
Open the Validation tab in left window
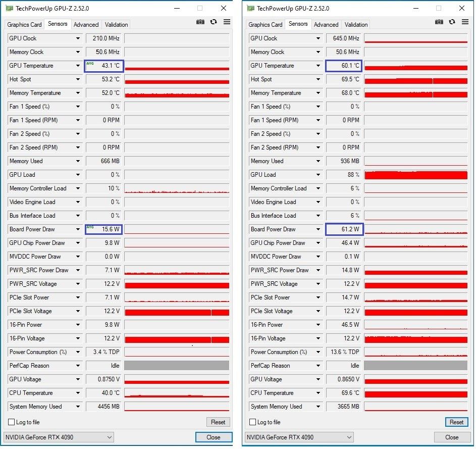pos(116,25)
